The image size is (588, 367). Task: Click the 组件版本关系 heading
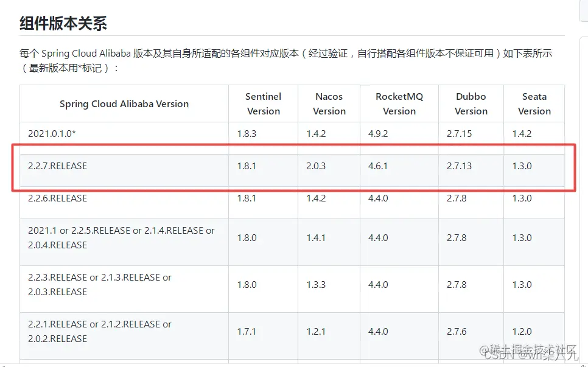(x=63, y=23)
